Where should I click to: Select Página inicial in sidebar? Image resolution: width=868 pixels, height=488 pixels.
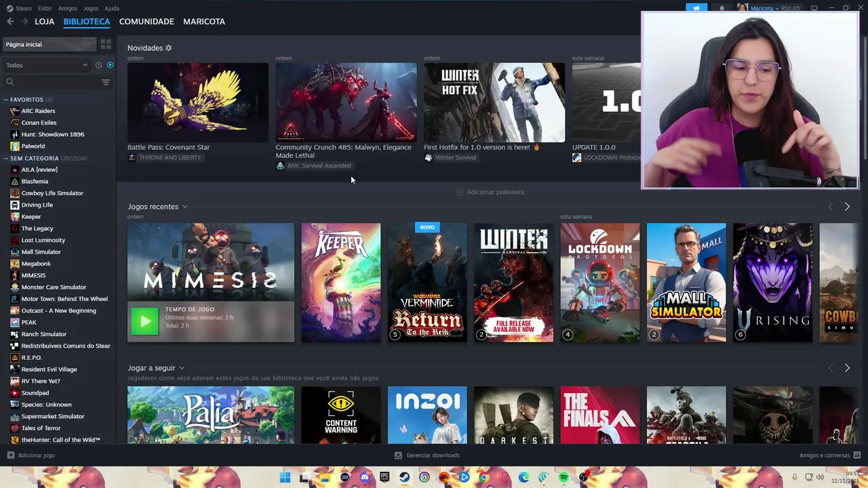point(49,44)
